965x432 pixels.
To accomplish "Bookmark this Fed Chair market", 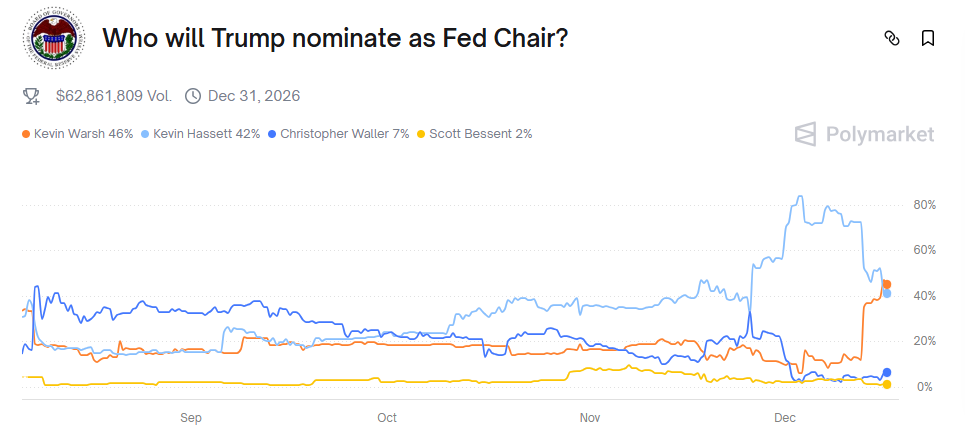I will click(928, 39).
